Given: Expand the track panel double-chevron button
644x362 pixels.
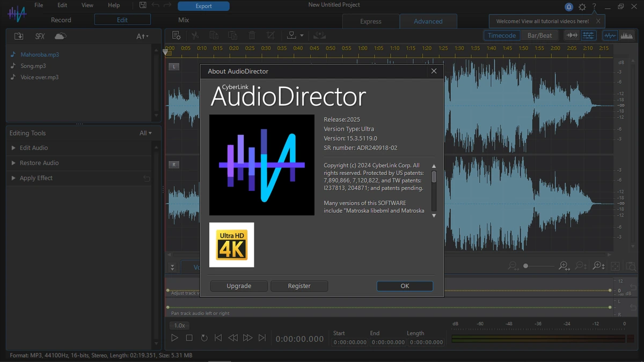Looking at the screenshot, I should tap(172, 267).
